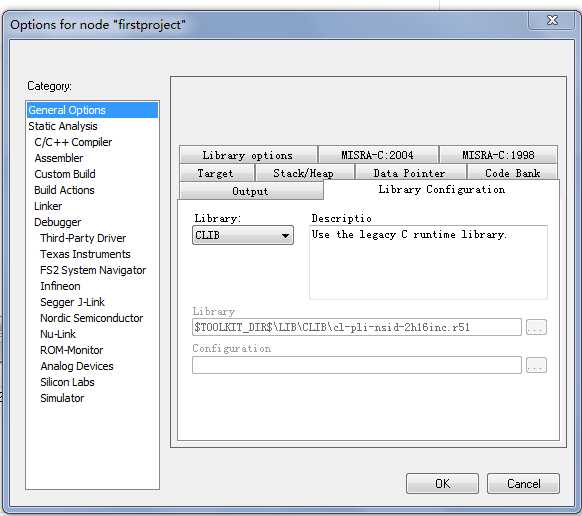Switch to Library options tab
This screenshot has width=582, height=516.
(x=248, y=155)
